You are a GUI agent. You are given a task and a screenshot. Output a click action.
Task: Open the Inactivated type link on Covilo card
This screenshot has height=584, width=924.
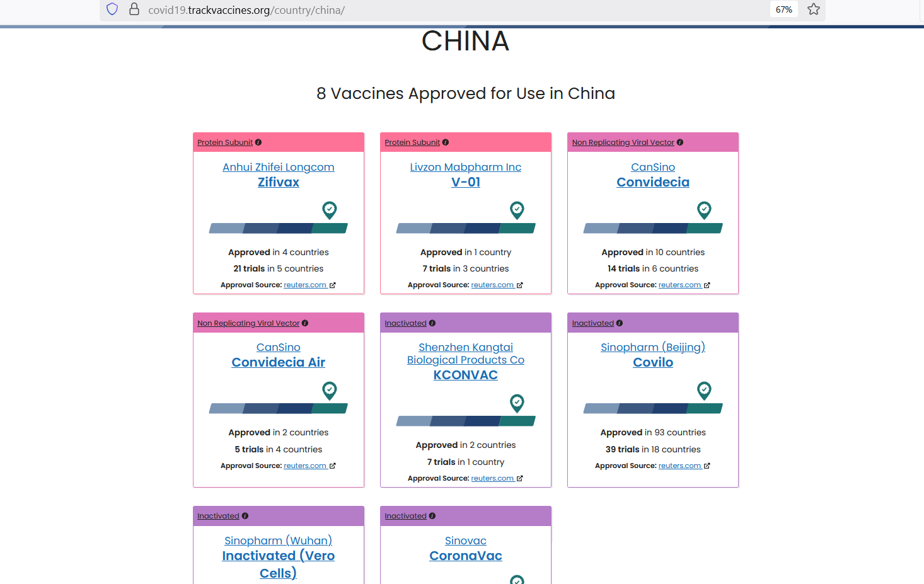[x=593, y=323]
